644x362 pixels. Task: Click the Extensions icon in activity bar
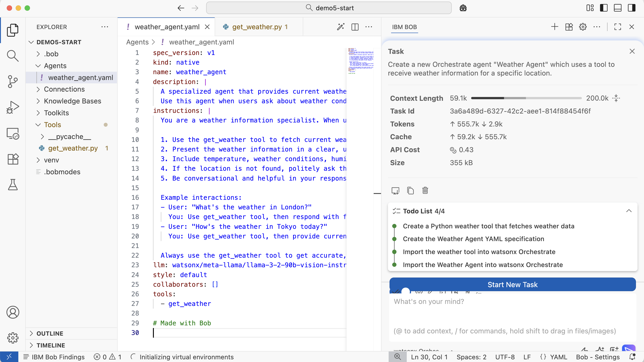13,159
